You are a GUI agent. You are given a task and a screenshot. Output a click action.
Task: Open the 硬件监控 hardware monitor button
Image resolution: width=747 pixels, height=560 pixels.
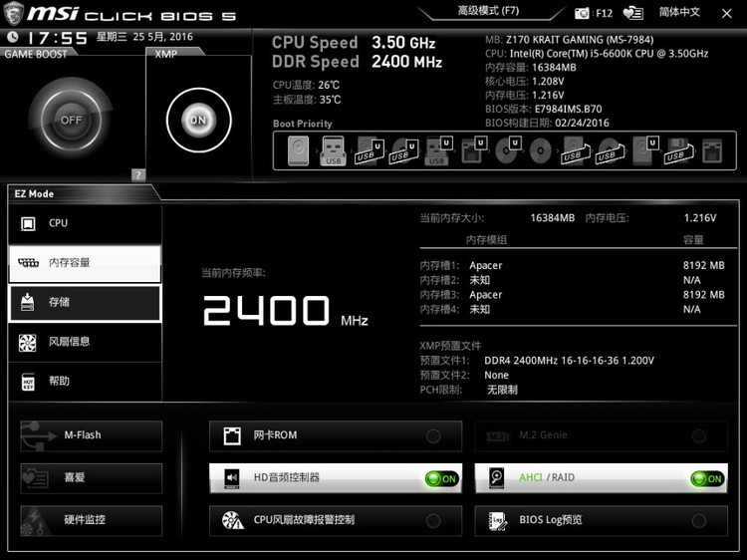[91, 520]
